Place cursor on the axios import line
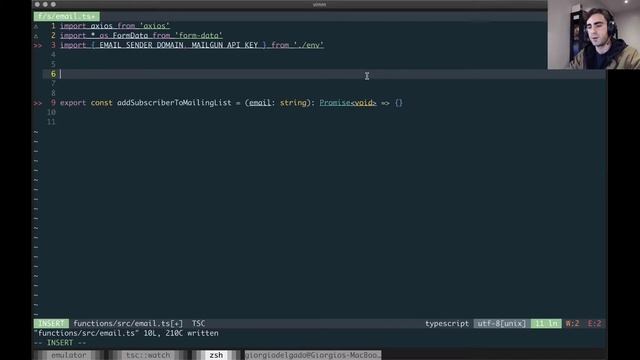Image resolution: width=640 pixels, height=360 pixels. 115,26
